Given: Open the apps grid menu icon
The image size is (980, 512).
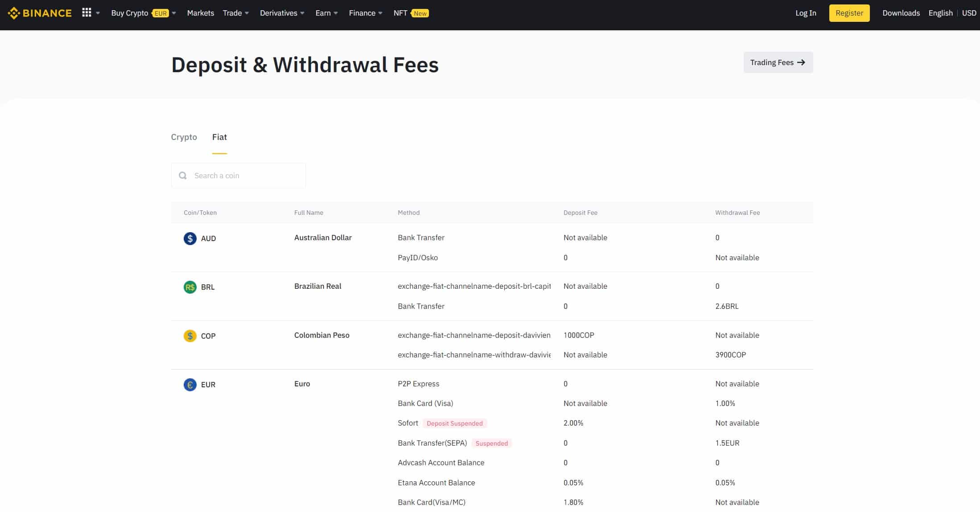Looking at the screenshot, I should (86, 13).
